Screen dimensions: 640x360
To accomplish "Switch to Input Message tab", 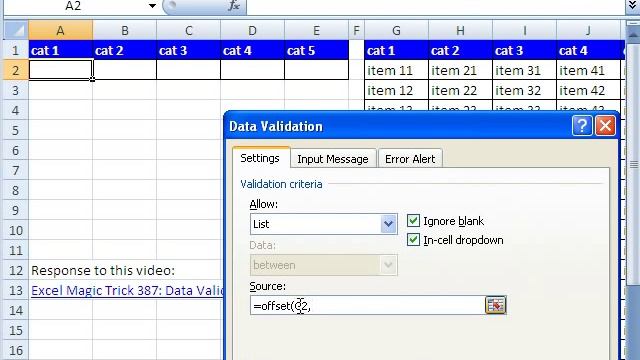I will click(x=333, y=159).
